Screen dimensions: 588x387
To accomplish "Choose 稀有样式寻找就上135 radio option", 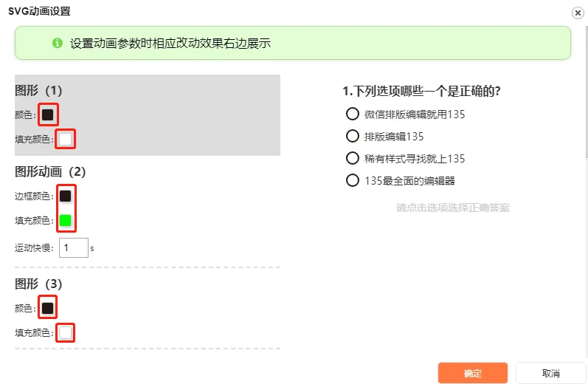I will 352,158.
